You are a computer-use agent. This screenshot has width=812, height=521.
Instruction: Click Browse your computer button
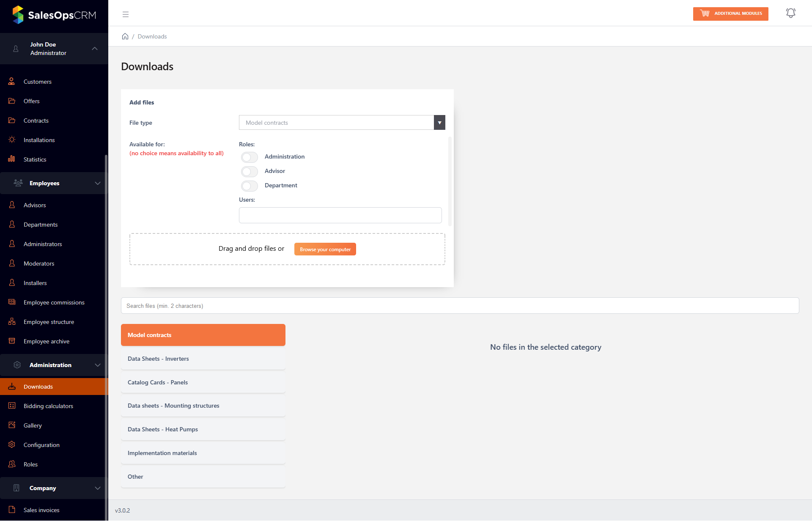[325, 250]
